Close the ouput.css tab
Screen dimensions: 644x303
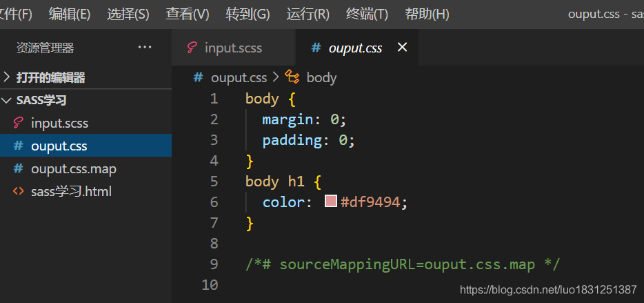point(402,48)
